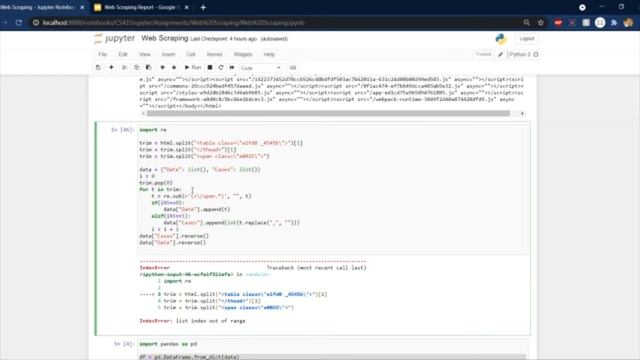Open the Cell menu
This screenshot has width=640, height=360.
coord(191,54)
